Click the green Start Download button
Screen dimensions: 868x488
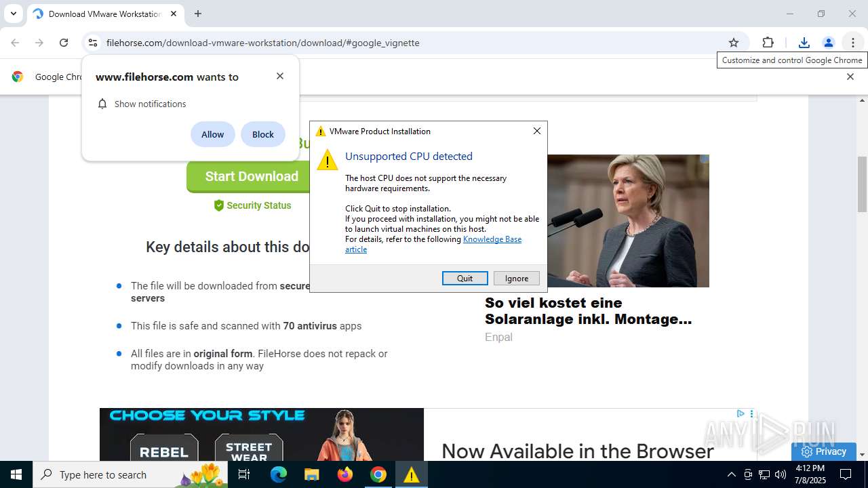[x=248, y=176]
